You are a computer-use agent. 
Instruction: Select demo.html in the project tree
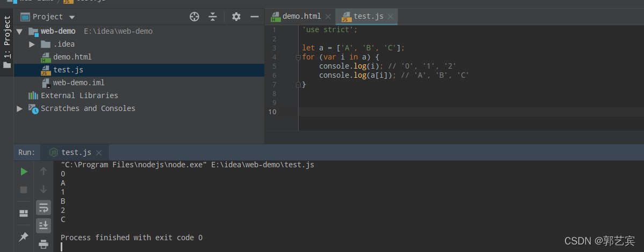coord(73,57)
